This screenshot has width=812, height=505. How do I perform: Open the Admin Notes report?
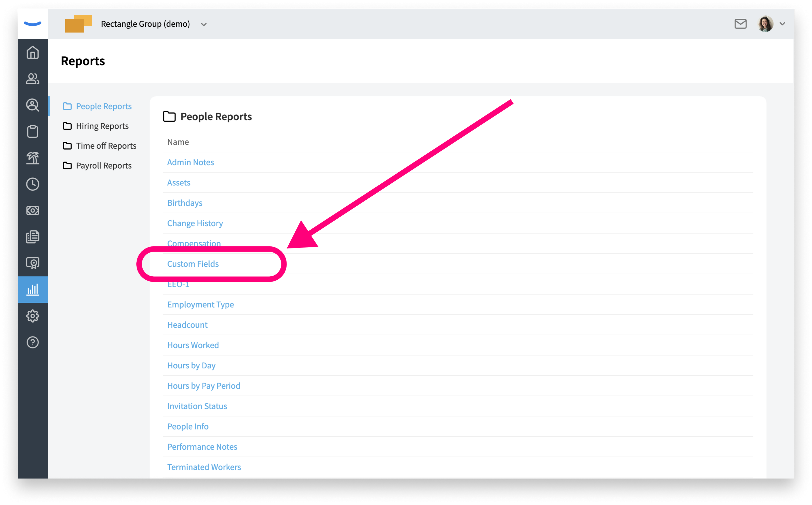(x=190, y=162)
